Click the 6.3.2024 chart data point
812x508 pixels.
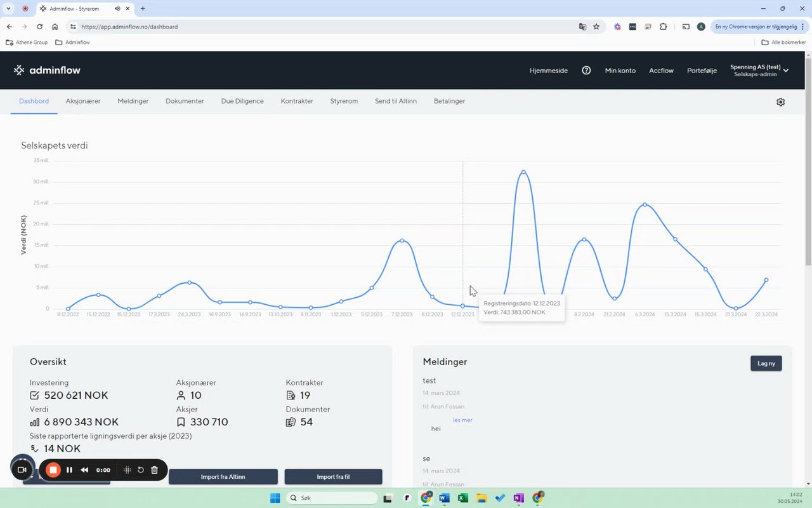pyautogui.click(x=645, y=204)
